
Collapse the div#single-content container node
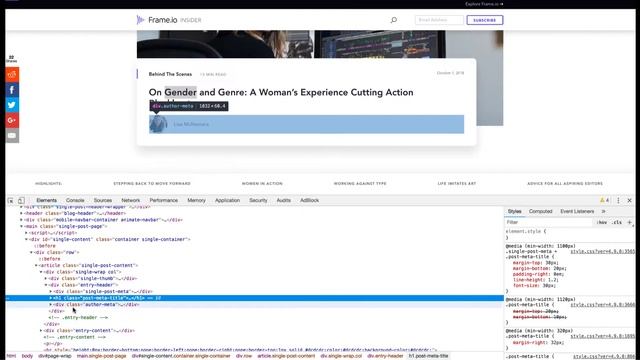(x=27, y=239)
